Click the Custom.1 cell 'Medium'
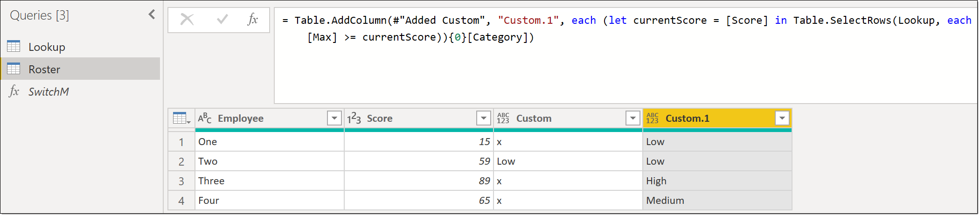Viewport: 980px width, 216px height. click(x=717, y=201)
